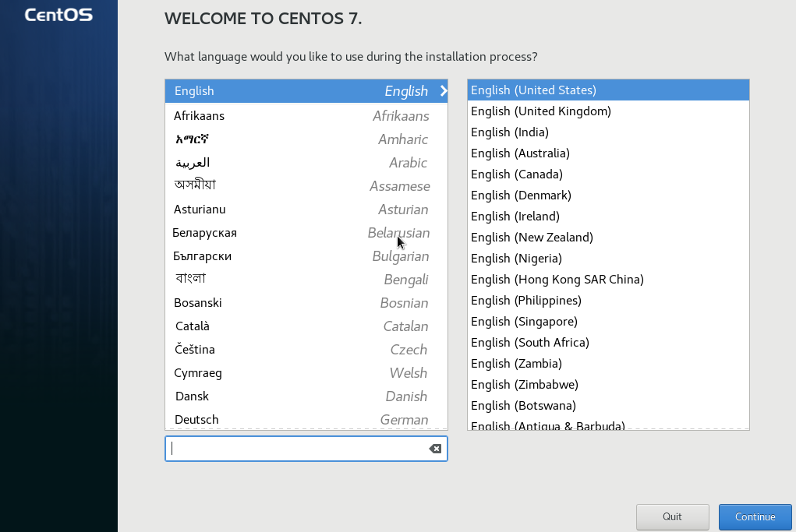Choose English (South Africa) locale
This screenshot has width=796, height=532.
pyautogui.click(x=608, y=343)
